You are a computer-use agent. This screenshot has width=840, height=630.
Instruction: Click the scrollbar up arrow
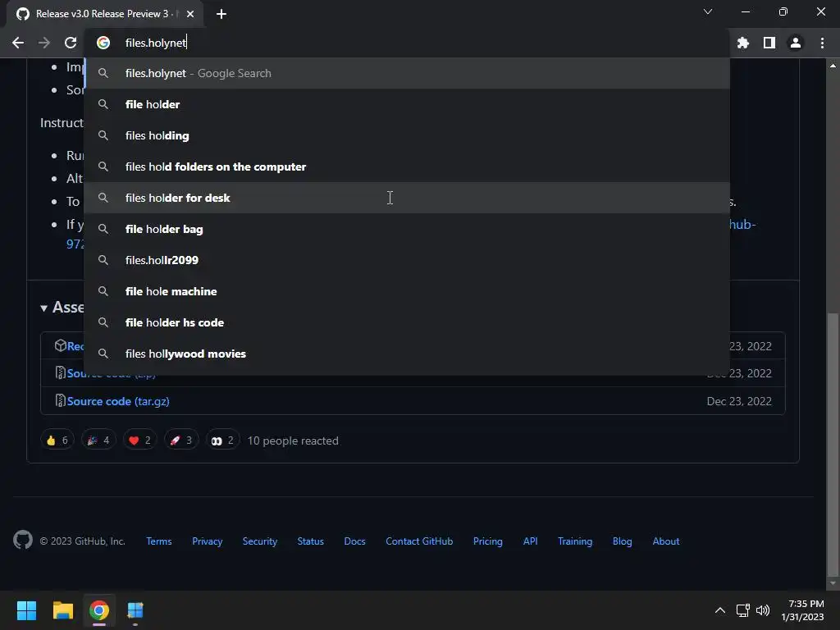(x=833, y=66)
